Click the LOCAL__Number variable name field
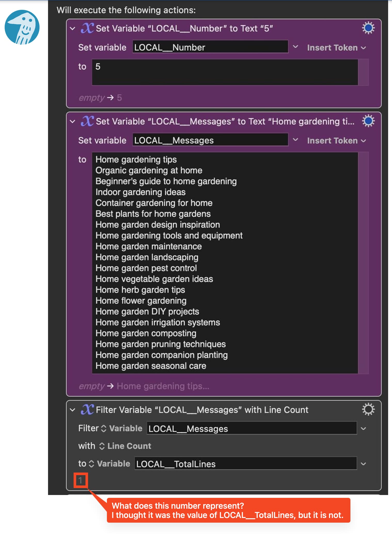 [210, 47]
